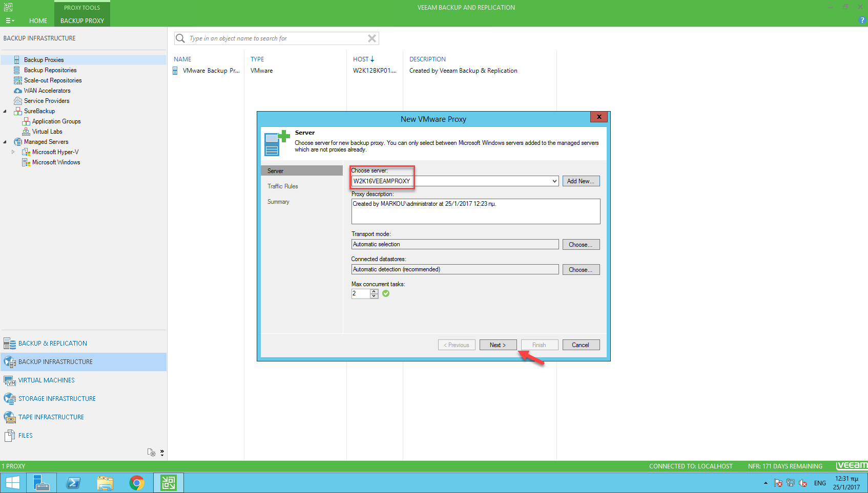Open the navigation pane options icon

point(151,453)
